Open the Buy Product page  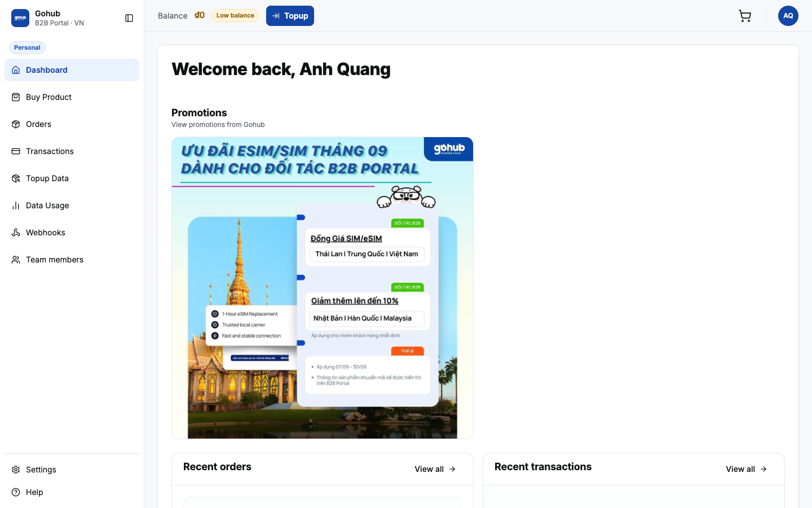click(x=72, y=97)
